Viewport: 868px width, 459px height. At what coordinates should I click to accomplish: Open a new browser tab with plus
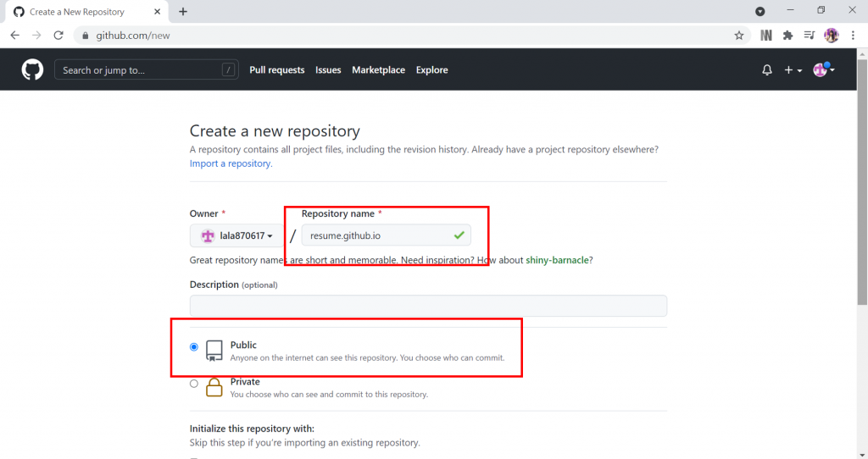tap(183, 12)
